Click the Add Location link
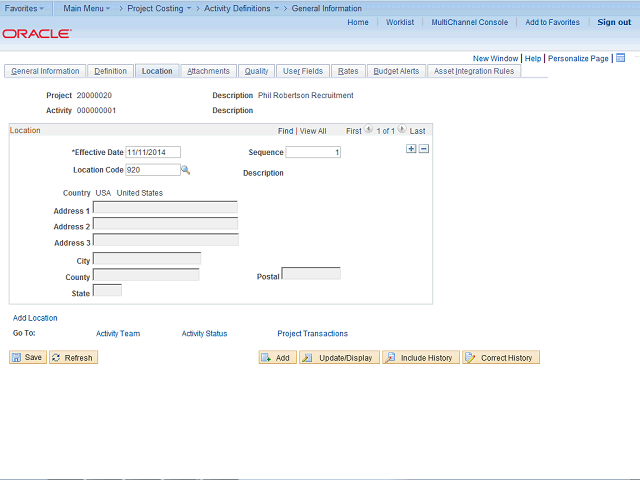Image resolution: width=640 pixels, height=480 pixels. pos(35,318)
